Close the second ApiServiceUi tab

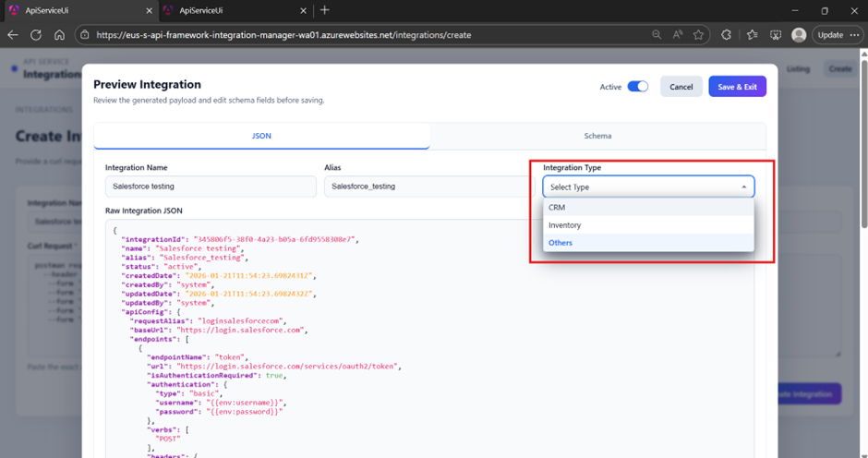pyautogui.click(x=304, y=10)
